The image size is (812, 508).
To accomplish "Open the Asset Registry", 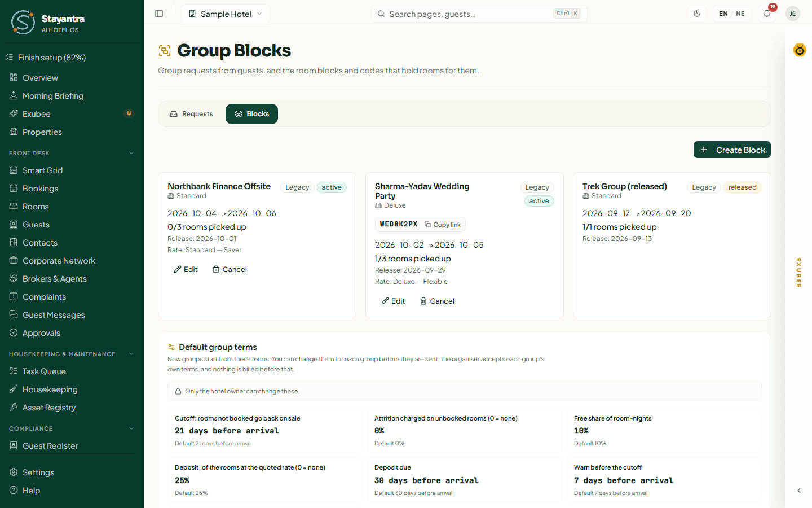I will click(72, 408).
